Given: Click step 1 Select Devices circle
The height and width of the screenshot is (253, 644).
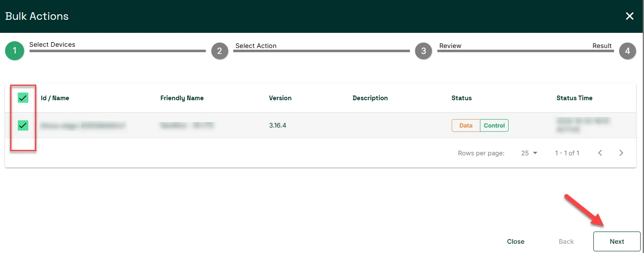Looking at the screenshot, I should pos(15,51).
